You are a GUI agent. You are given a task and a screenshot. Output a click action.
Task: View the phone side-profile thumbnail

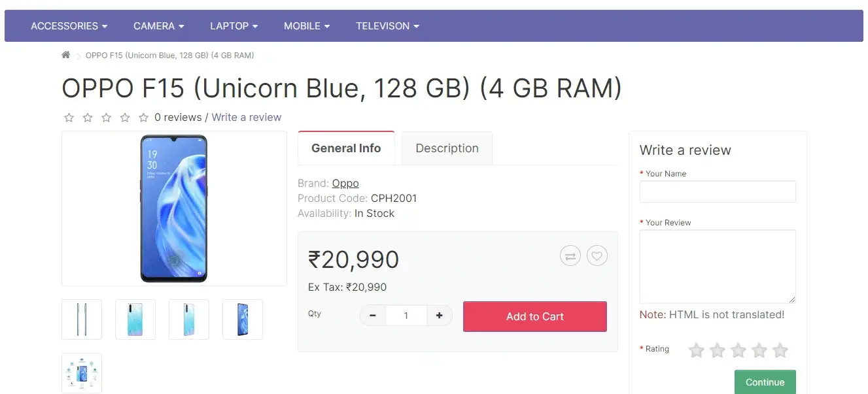tap(82, 320)
